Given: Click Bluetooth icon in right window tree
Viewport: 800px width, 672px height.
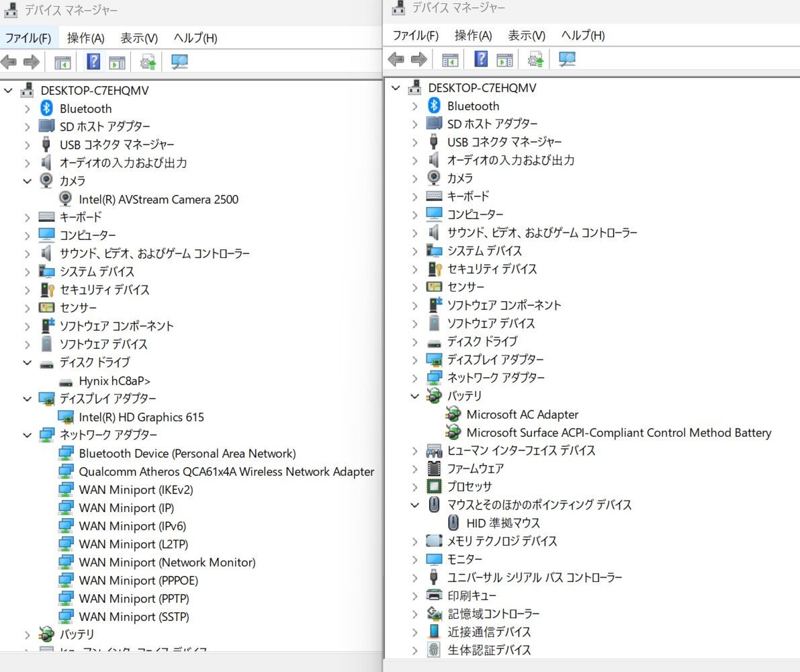Looking at the screenshot, I should tap(434, 106).
